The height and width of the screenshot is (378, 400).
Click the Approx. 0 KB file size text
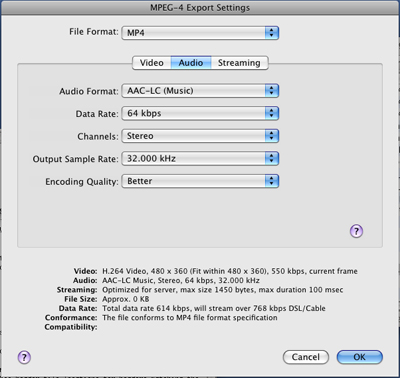tap(126, 299)
